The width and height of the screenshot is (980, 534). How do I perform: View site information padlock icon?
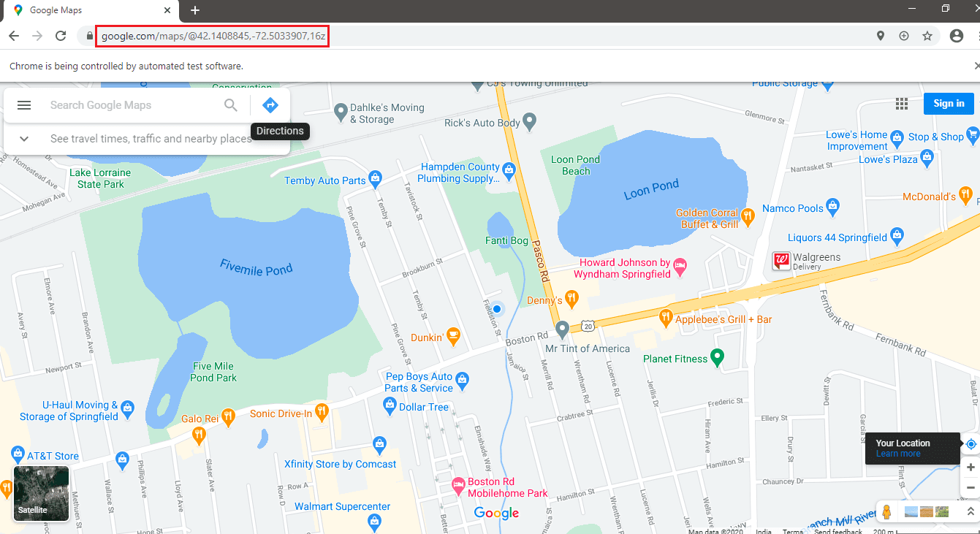[90, 36]
